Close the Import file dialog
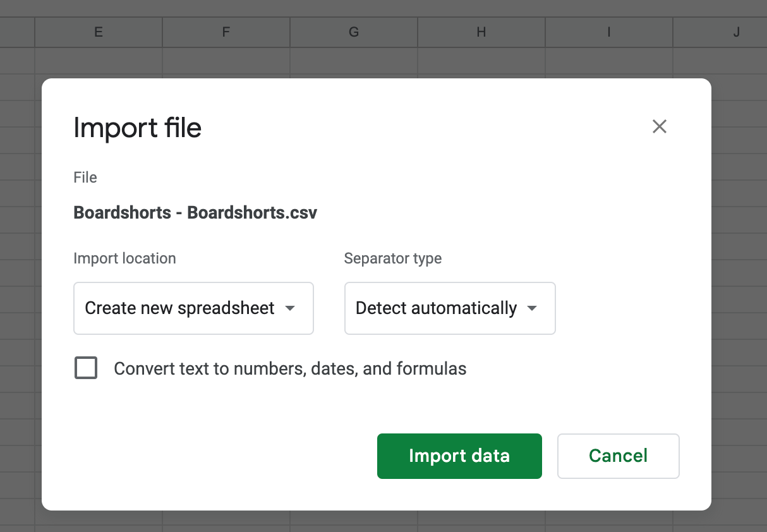767x532 pixels. pos(659,126)
